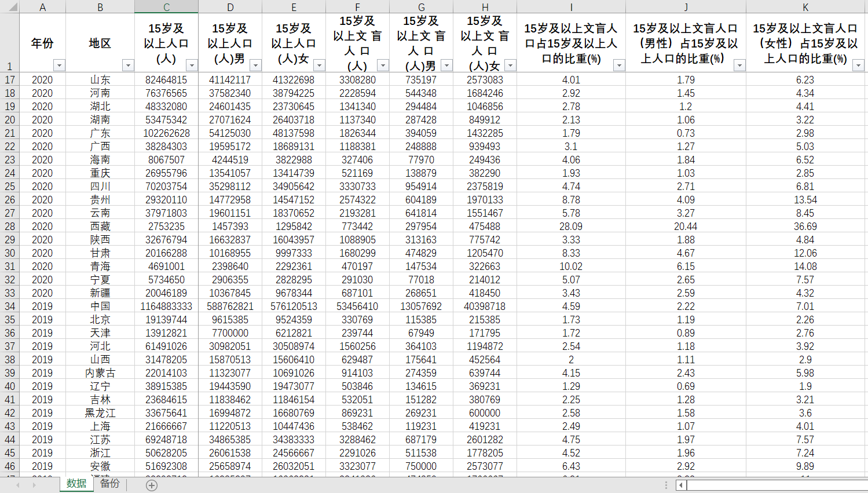Click cell with value 28.09
The height and width of the screenshot is (493, 868).
[x=572, y=227]
